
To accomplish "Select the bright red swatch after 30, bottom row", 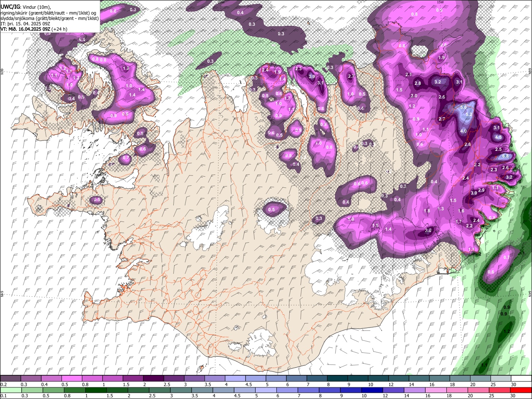I will pos(522,390).
